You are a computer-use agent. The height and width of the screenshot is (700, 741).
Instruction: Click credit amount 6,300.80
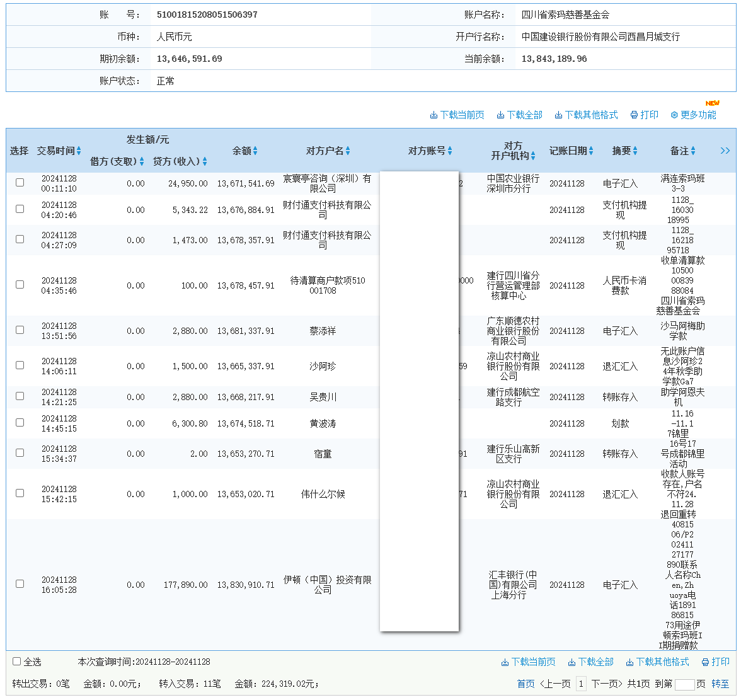pos(190,423)
